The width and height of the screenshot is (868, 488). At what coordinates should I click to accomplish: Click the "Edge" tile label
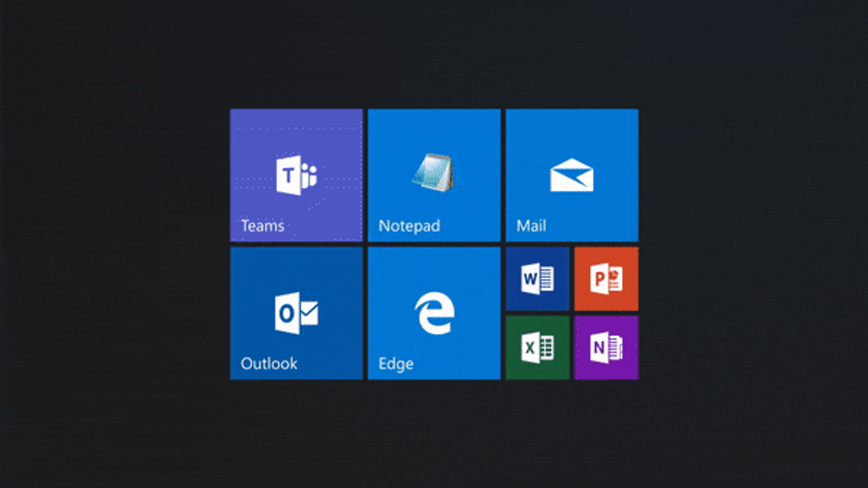[x=396, y=364]
